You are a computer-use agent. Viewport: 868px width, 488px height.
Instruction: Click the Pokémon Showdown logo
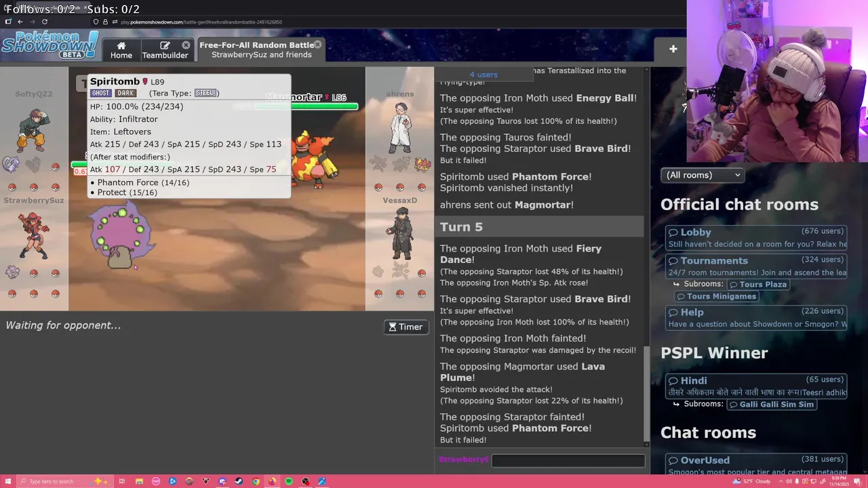49,45
